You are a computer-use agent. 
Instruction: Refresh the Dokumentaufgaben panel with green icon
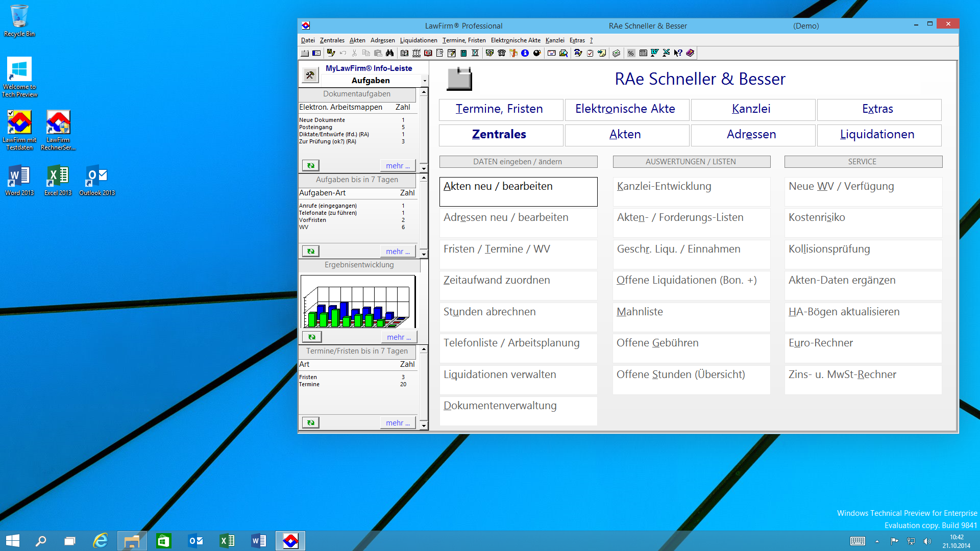point(310,165)
